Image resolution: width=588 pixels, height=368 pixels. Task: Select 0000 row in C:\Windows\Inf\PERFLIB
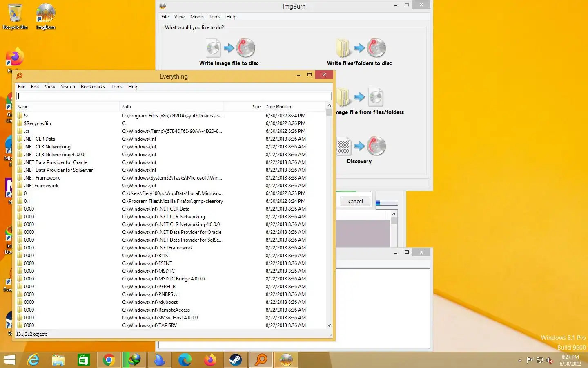[171, 287]
